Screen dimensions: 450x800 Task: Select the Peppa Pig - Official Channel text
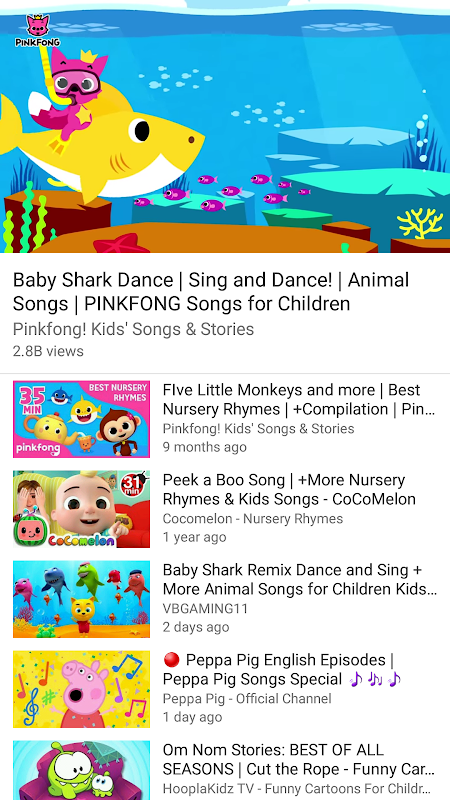click(247, 698)
